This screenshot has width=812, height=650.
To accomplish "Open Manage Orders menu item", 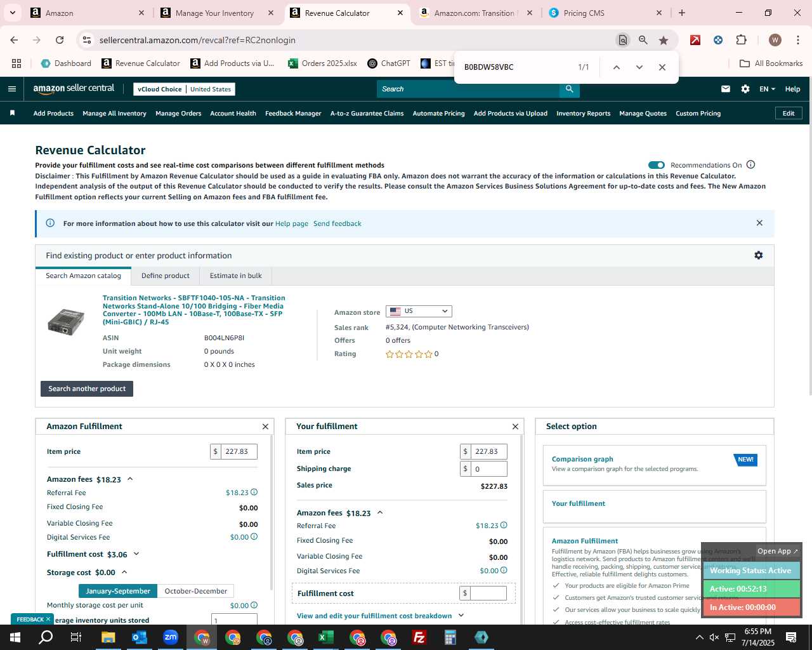I will [x=178, y=113].
